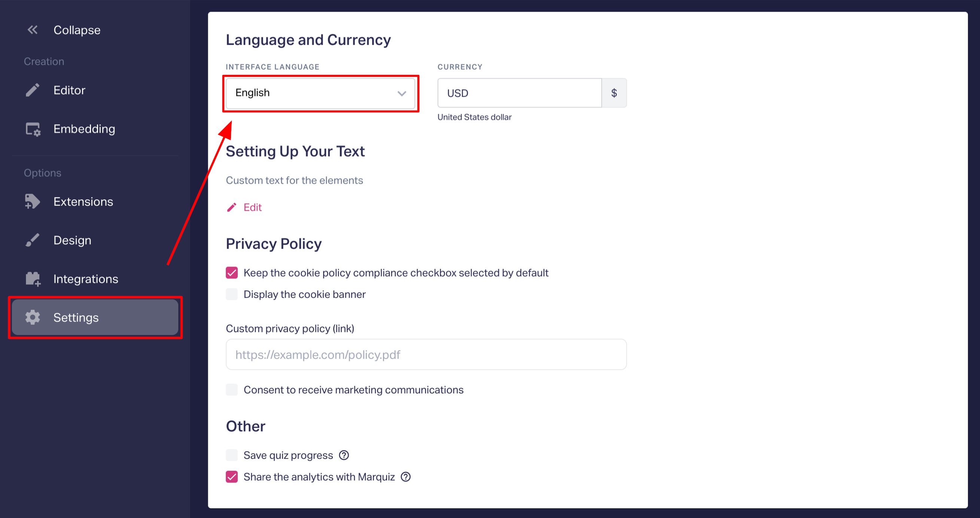This screenshot has height=518, width=980.
Task: Click the Extensions tag icon
Action: click(32, 202)
